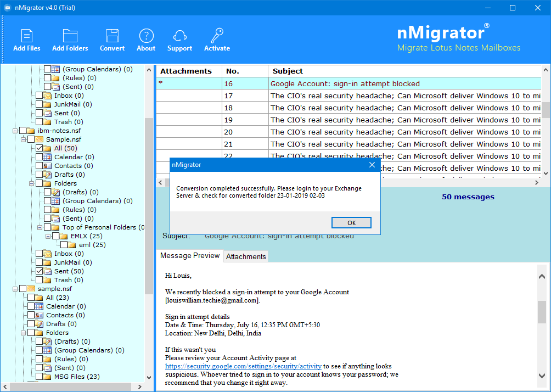Enable the Top of Personal Folders checkbox
Viewport: 551px width, 392px height.
47,227
